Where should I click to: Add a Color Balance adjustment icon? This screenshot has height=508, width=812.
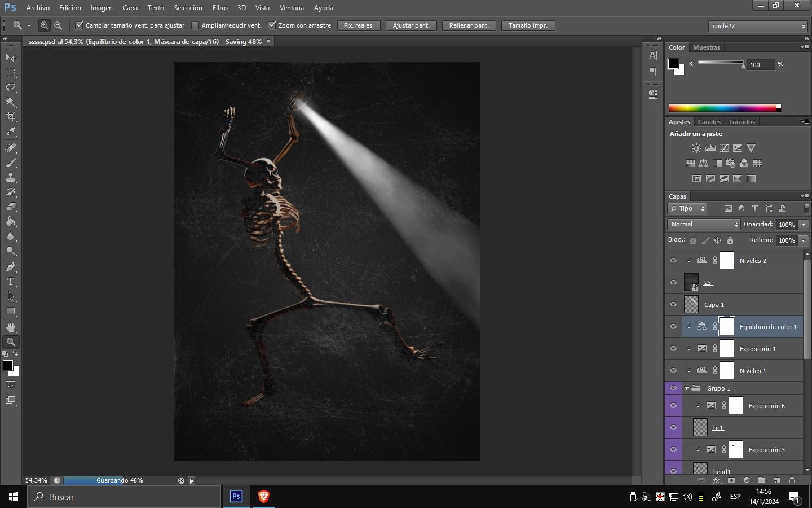[x=703, y=164]
